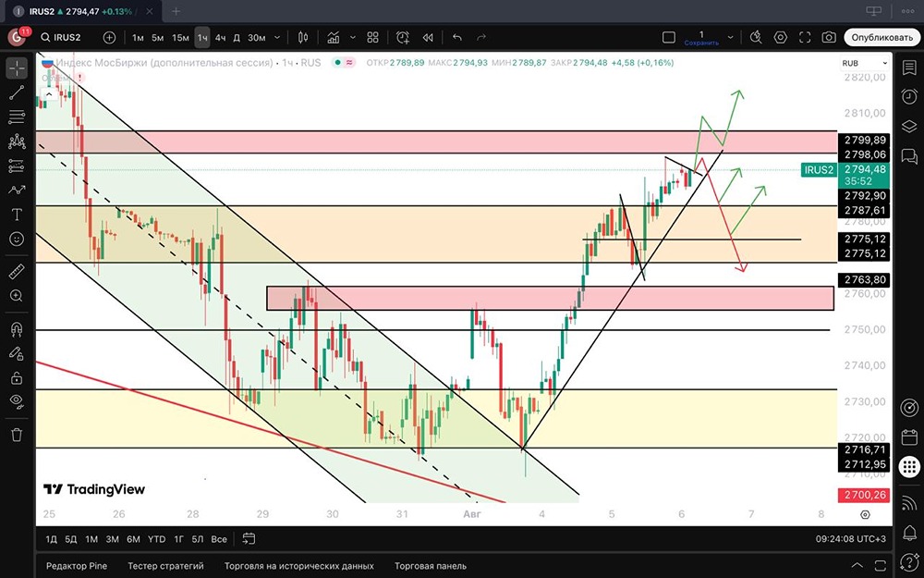Open the indicators menu
924x578 pixels.
click(x=334, y=37)
